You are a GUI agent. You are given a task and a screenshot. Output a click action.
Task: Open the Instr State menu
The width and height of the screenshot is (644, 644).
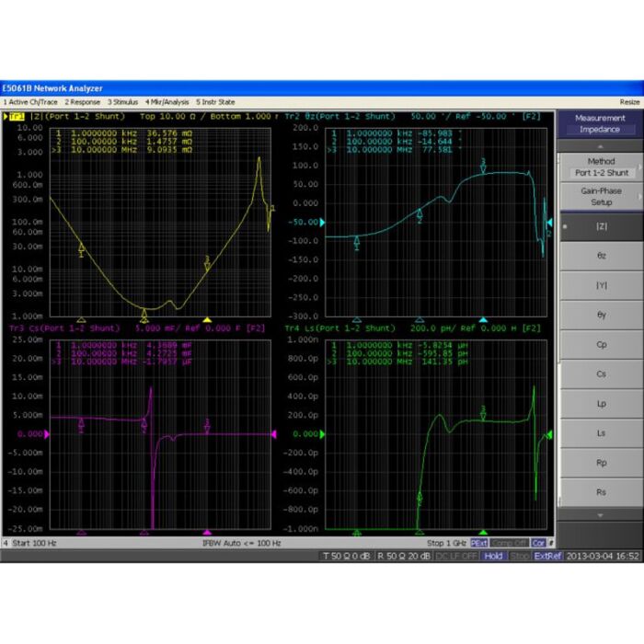(x=215, y=102)
